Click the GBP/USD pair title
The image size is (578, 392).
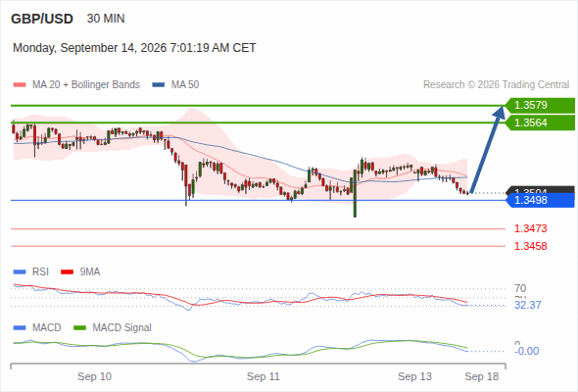(x=42, y=19)
